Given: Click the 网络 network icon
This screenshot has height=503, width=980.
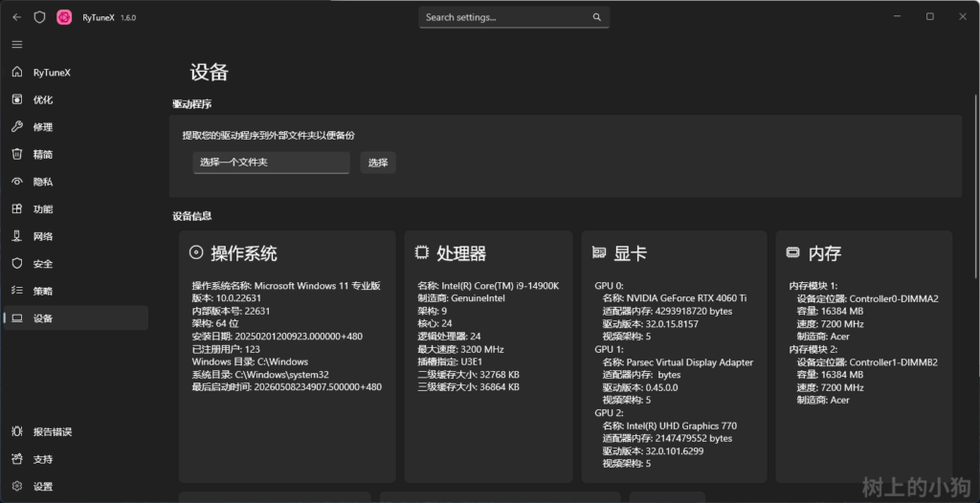Looking at the screenshot, I should 17,236.
